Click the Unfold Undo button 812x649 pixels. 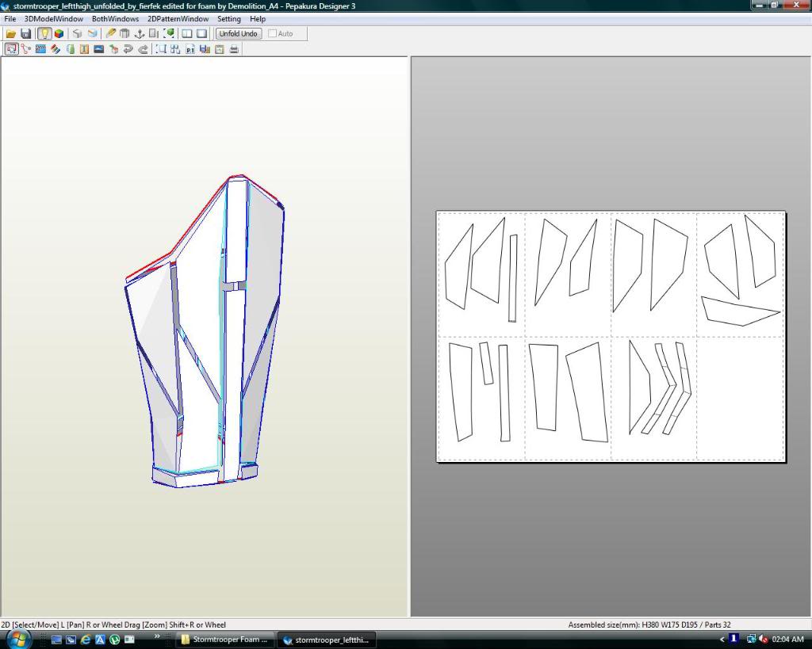point(238,33)
